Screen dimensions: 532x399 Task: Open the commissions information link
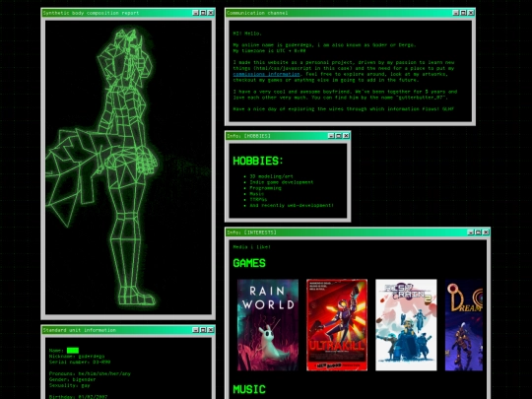point(266,74)
